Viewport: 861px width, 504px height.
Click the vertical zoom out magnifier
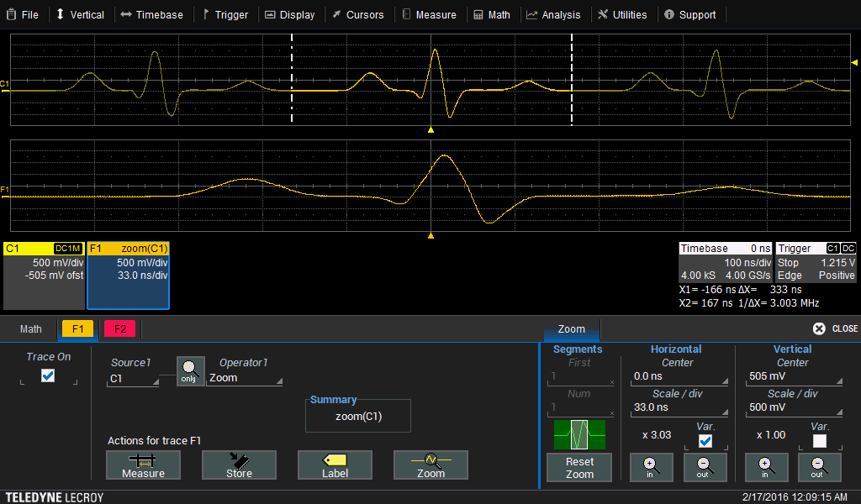tap(819, 466)
